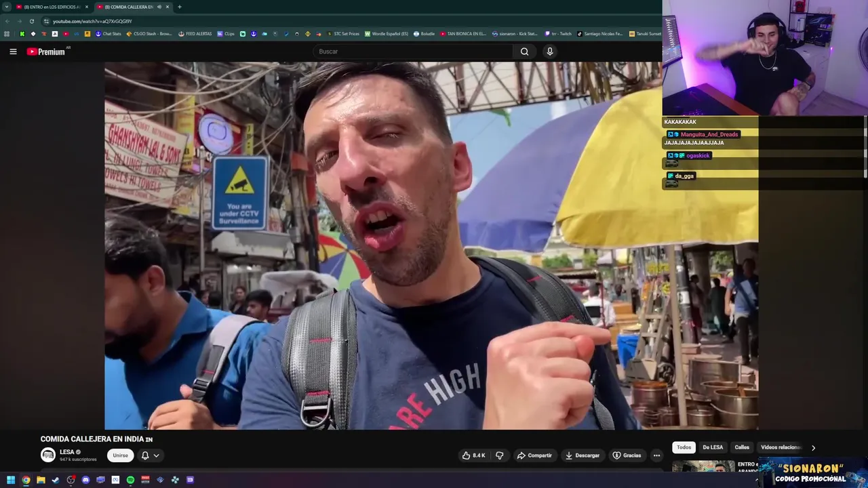Open CS:GO Stash bookmark
The image size is (868, 488).
(149, 34)
